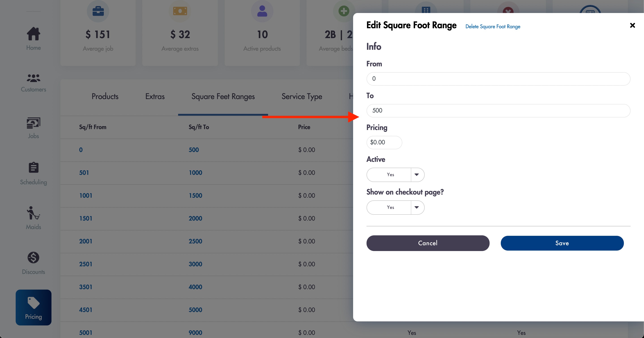Expand the Active dropdown arrow
The height and width of the screenshot is (338, 644).
coord(417,175)
